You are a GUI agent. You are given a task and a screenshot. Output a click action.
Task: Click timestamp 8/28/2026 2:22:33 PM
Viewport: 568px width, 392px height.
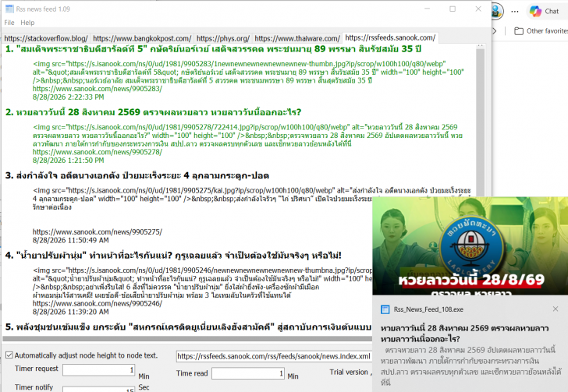click(x=69, y=97)
